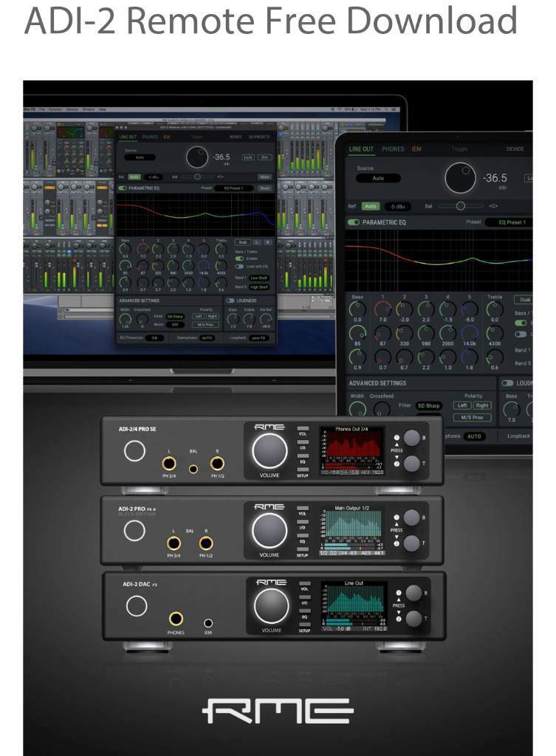Open the Band 1 Low Shelf dropdown in laptop window
The image size is (556, 756).
(x=258, y=278)
